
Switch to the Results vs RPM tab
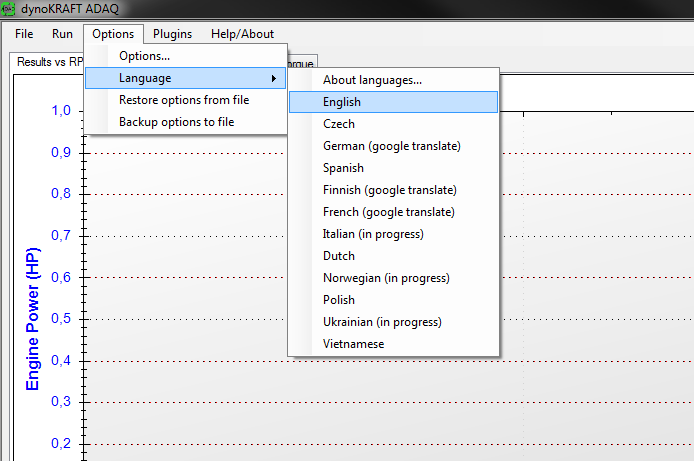(x=47, y=62)
